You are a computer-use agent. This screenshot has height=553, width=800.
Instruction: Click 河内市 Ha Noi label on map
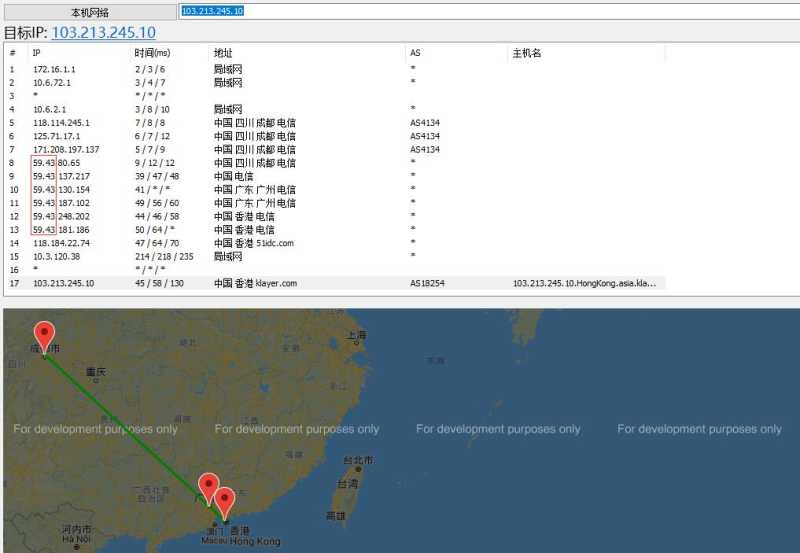tap(77, 533)
